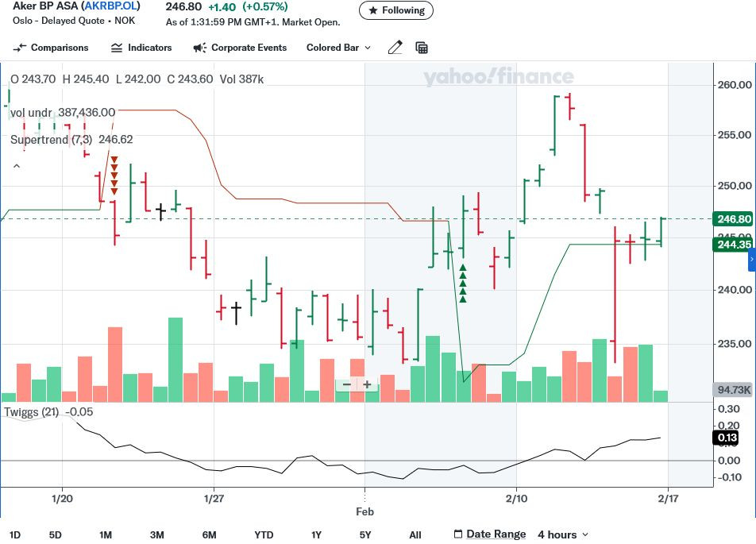Image resolution: width=756 pixels, height=544 pixels.
Task: Click the O 243.70 open value
Action: pos(33,79)
